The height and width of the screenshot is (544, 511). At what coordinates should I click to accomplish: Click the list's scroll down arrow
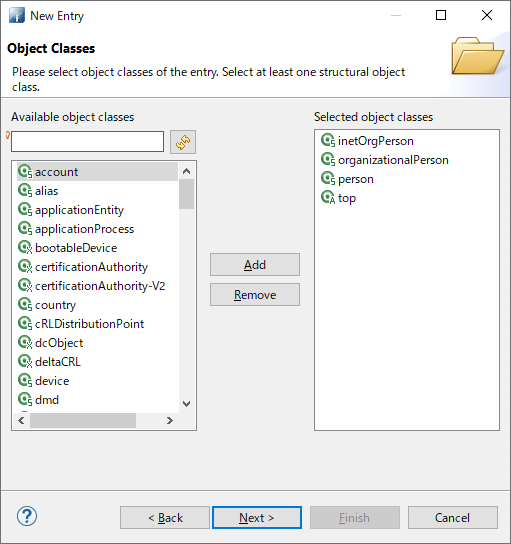click(x=186, y=404)
